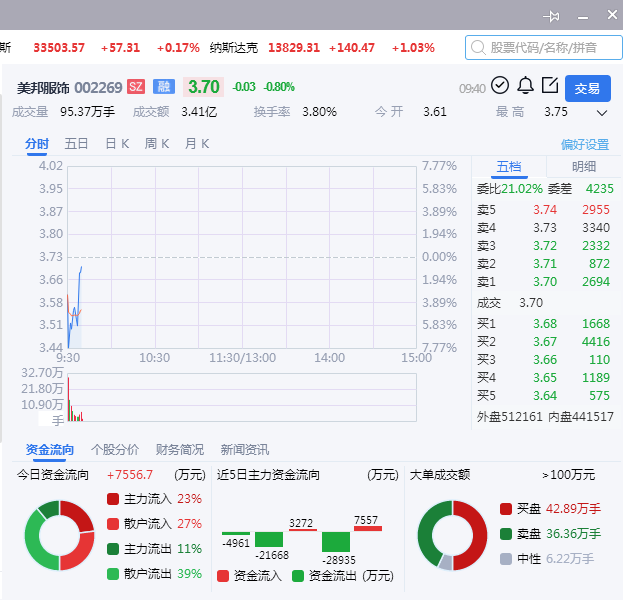
Task: Pin the window with the pushpin icon
Action: (x=551, y=16)
